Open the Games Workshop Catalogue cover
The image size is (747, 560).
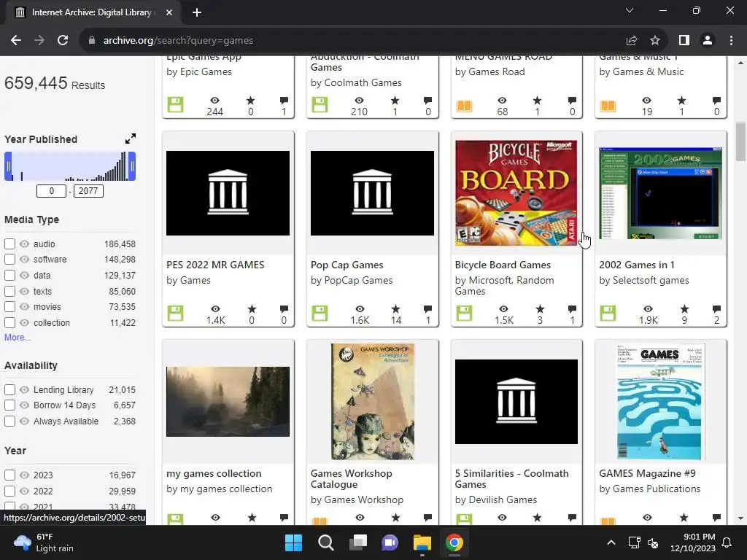tap(373, 402)
